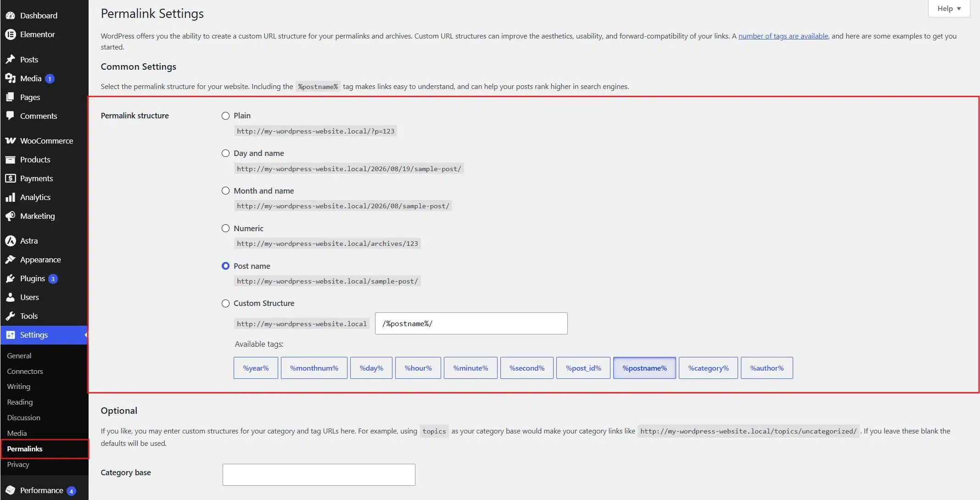Image resolution: width=980 pixels, height=500 pixels.
Task: Toggle the %postname% tag button
Action: coord(644,368)
